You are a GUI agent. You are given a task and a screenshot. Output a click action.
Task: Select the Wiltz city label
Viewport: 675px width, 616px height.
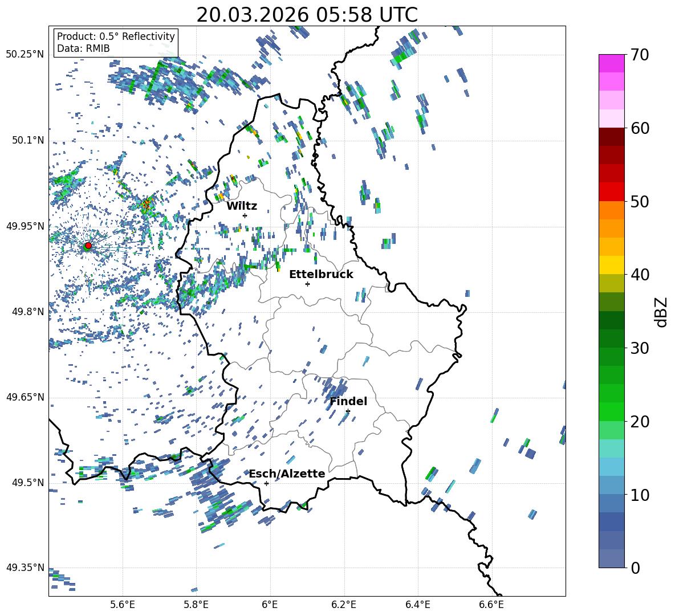tap(242, 206)
